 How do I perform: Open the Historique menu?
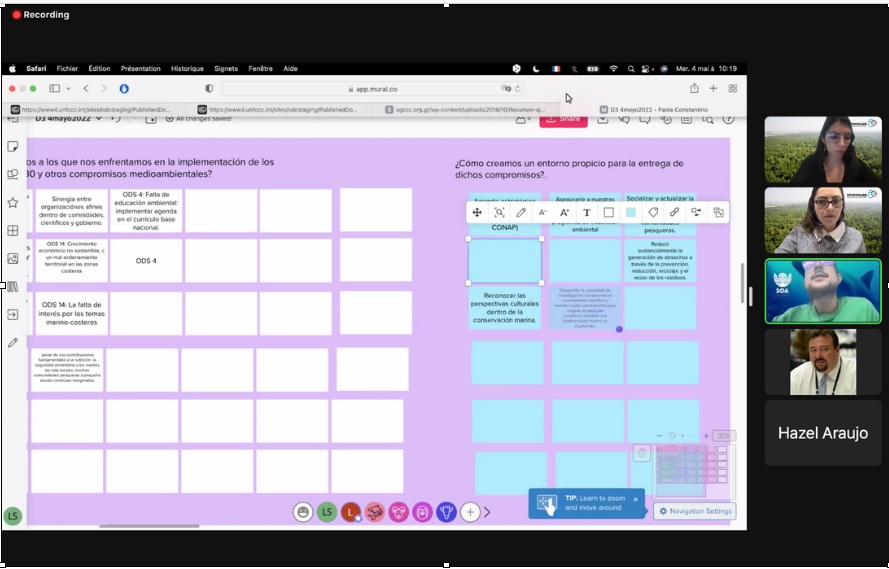[x=187, y=69]
